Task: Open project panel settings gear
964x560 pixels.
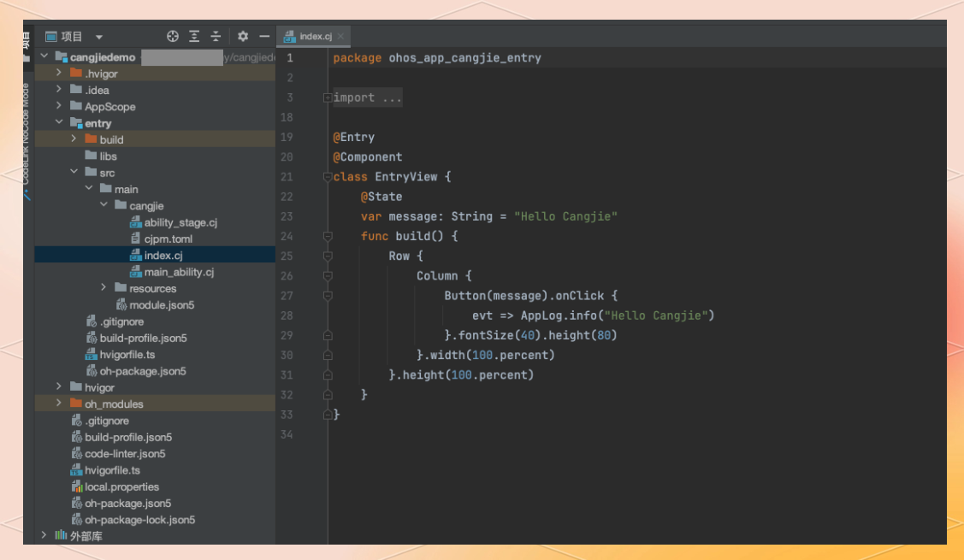Action: coord(243,36)
